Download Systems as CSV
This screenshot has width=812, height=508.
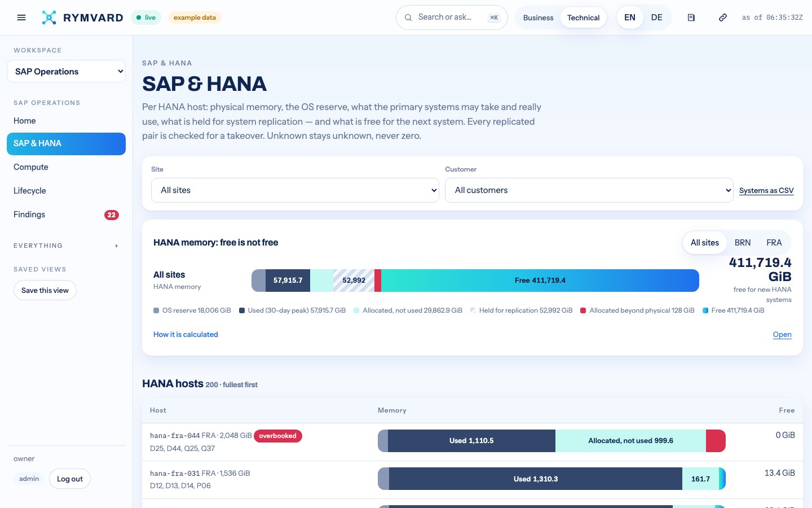click(766, 191)
